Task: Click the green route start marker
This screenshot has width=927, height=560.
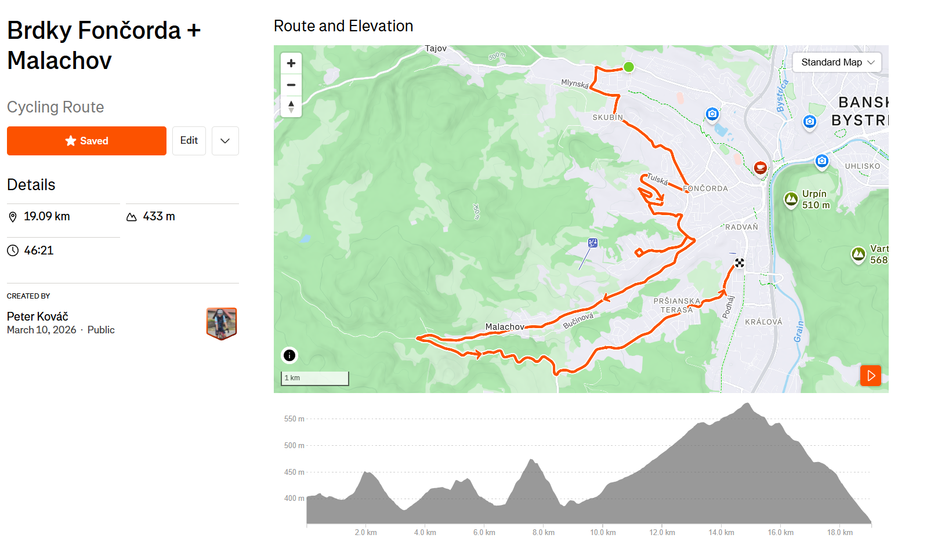Action: tap(628, 67)
